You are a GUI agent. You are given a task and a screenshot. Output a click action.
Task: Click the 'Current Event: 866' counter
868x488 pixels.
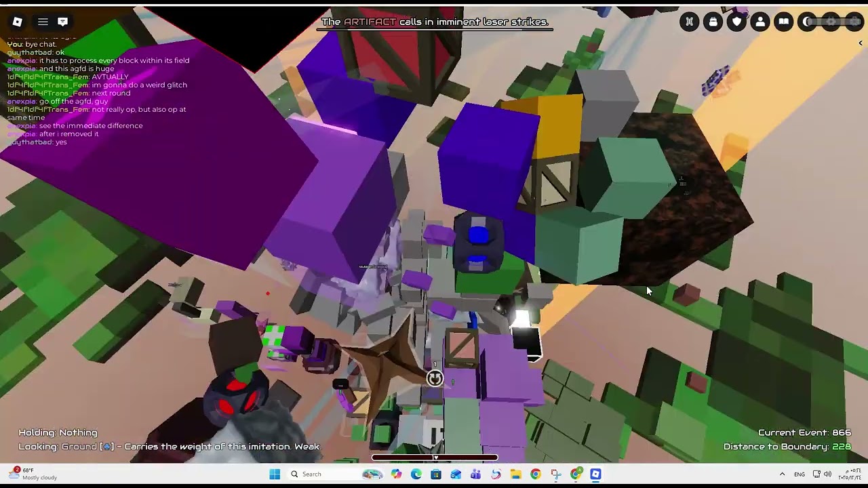pos(804,432)
